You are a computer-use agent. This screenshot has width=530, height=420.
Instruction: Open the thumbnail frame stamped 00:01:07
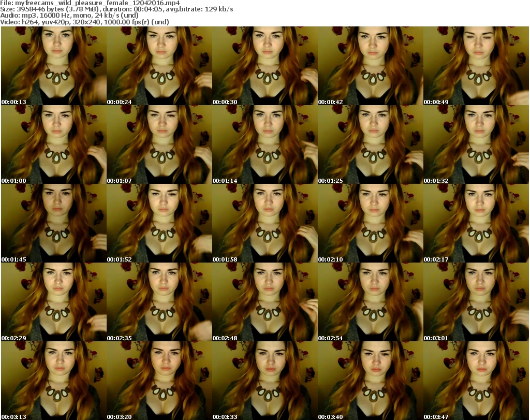pos(159,144)
